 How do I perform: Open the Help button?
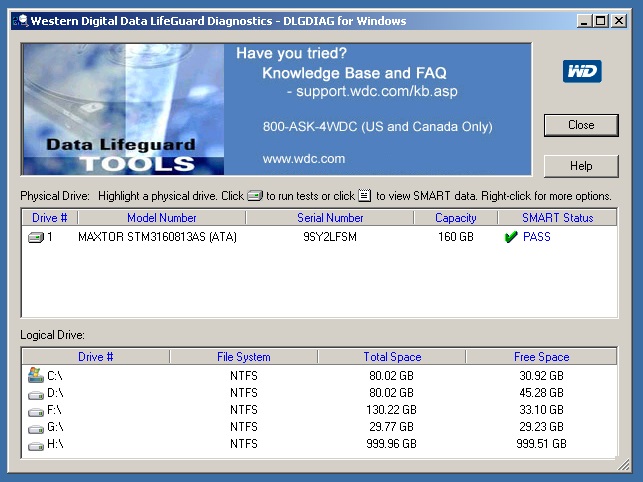pyautogui.click(x=581, y=166)
